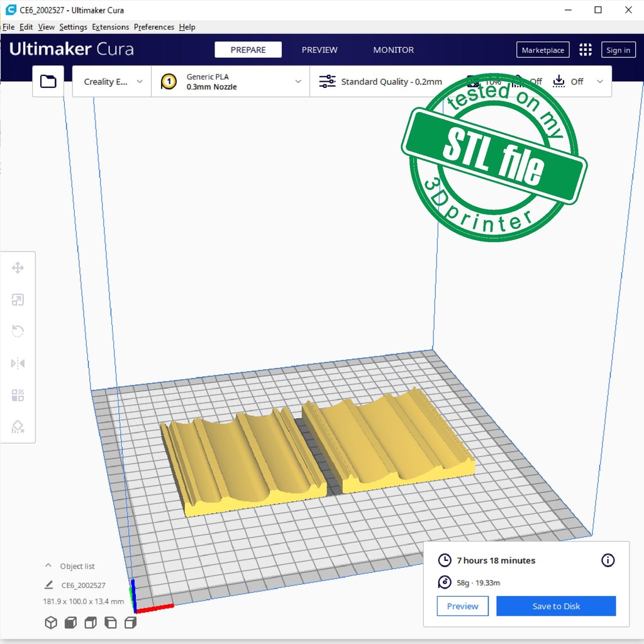The image size is (644, 644).
Task: Open the Marketplace
Action: pyautogui.click(x=543, y=50)
